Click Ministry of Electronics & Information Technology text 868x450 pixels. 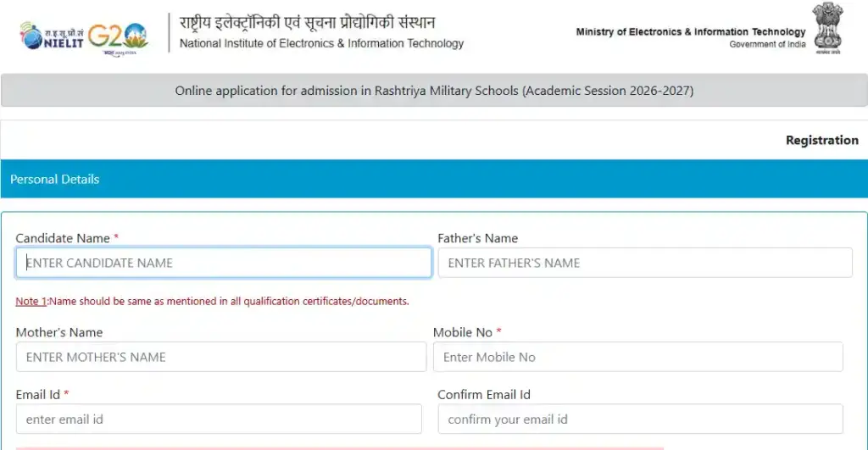(690, 32)
